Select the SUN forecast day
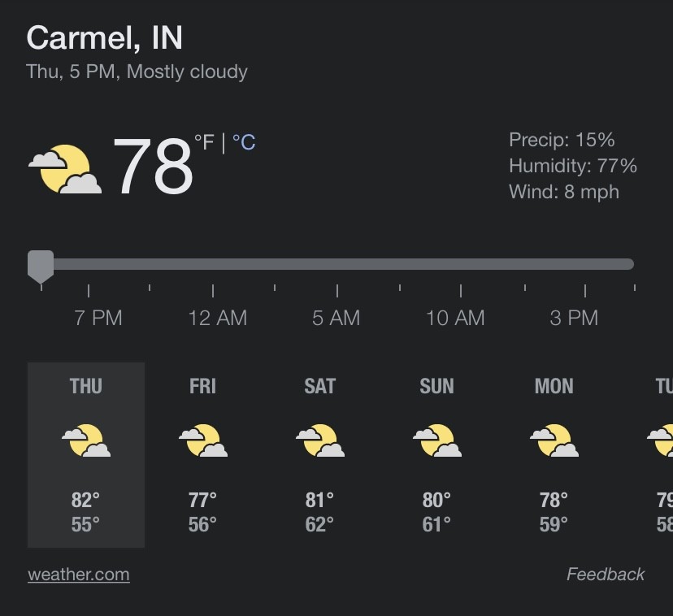Viewport: 673px width, 616px height. click(437, 386)
